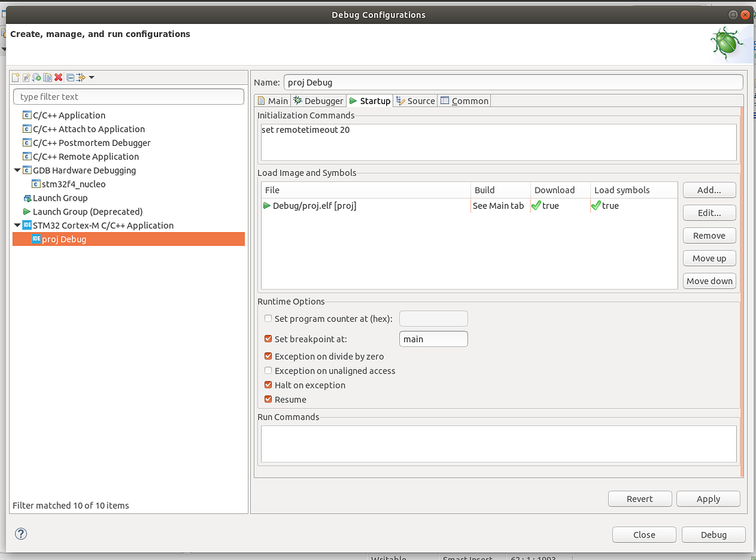Collapse the GDB Hardware Debugging branch

[17, 170]
